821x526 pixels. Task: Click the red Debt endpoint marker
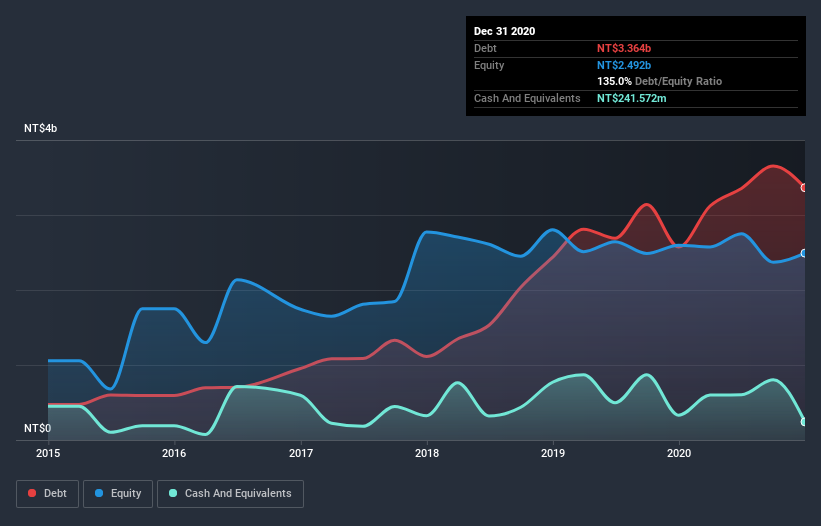pos(804,187)
